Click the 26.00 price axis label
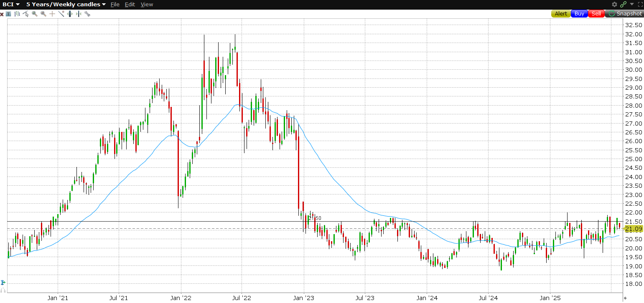Image resolution: width=644 pixels, height=303 pixels. tap(633, 141)
